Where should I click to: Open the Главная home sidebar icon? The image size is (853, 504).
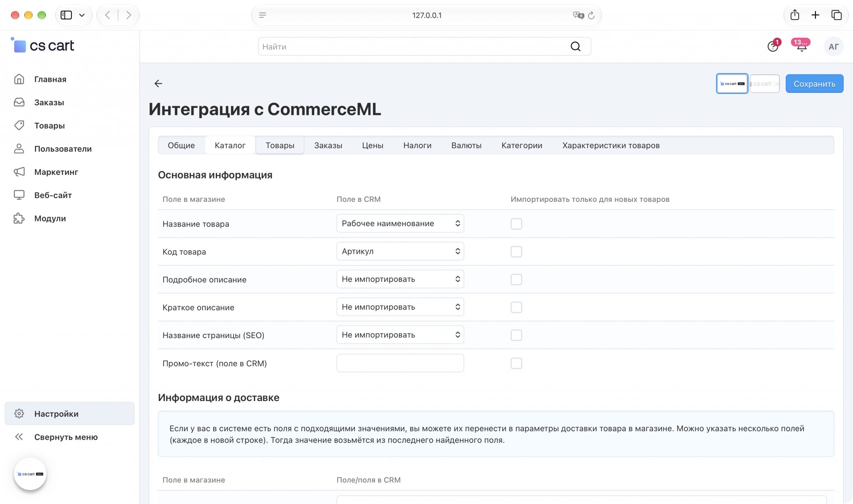tap(19, 79)
